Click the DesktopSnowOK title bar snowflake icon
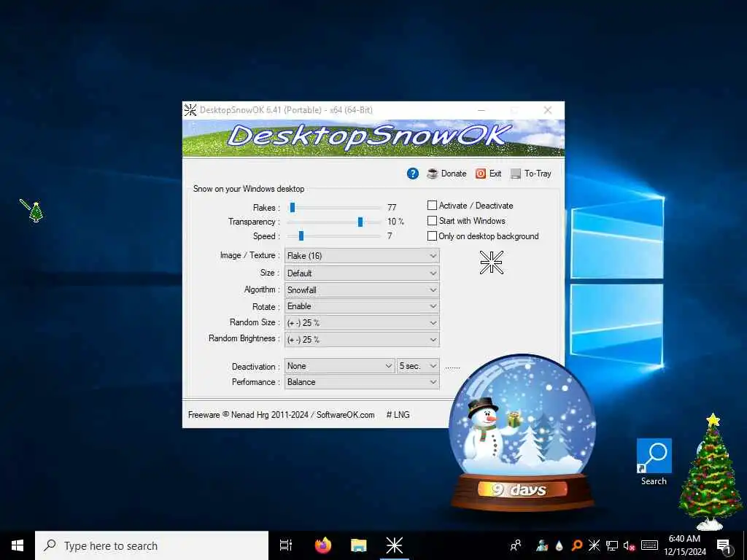 tap(190, 110)
